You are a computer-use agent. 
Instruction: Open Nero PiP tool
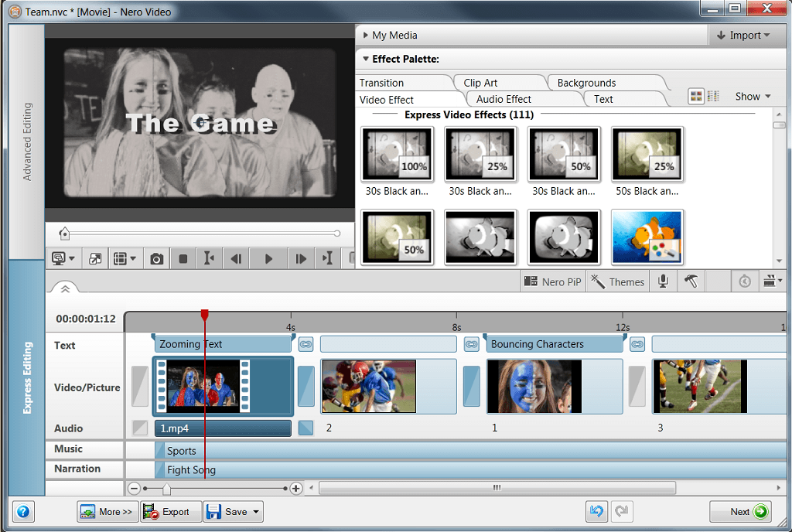(552, 281)
